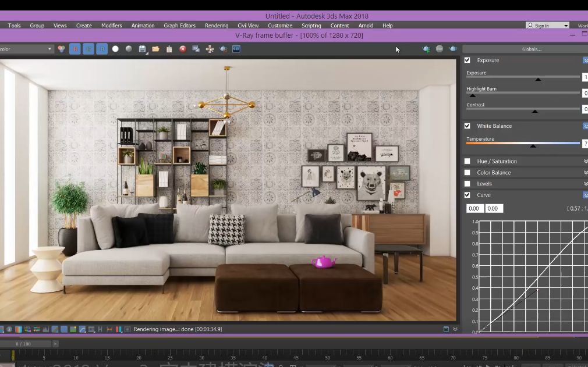Clear the rendered image with red clear icon
Image resolution: width=588 pixels, height=367 pixels.
pyautogui.click(x=182, y=49)
